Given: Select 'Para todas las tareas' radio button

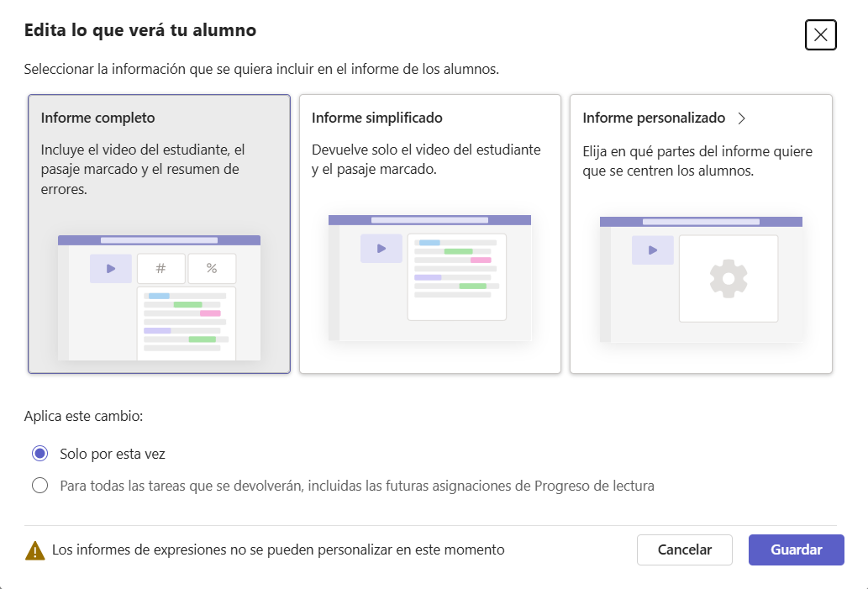Looking at the screenshot, I should 39,486.
